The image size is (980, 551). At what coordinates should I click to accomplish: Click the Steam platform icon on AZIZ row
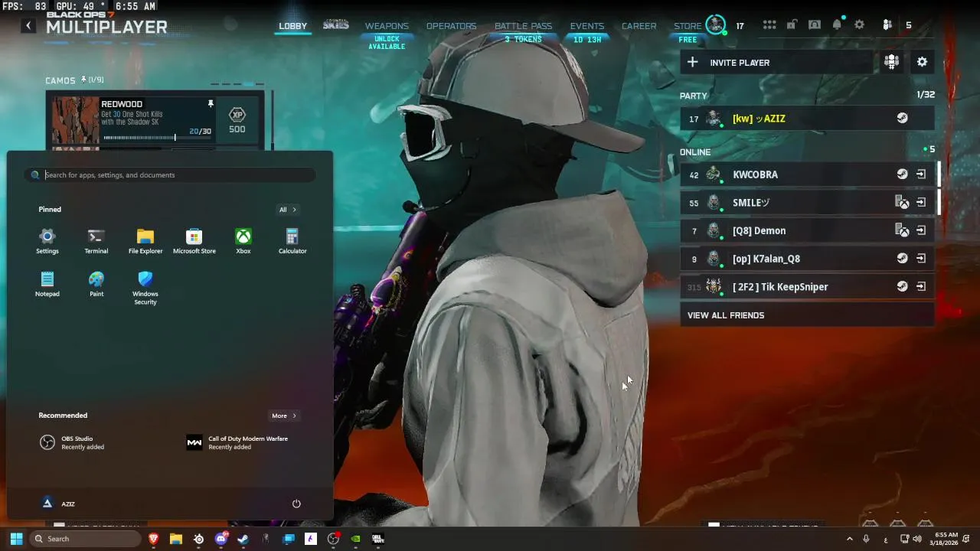coord(903,119)
